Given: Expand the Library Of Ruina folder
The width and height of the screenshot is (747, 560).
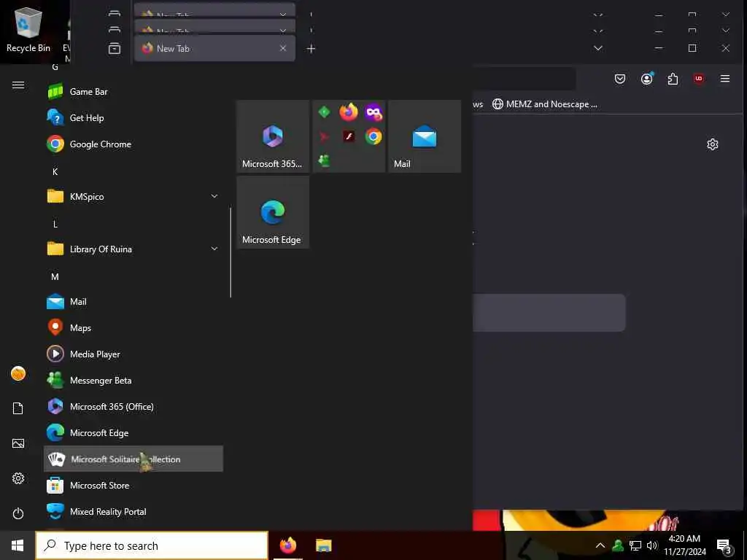Looking at the screenshot, I should tap(133, 249).
